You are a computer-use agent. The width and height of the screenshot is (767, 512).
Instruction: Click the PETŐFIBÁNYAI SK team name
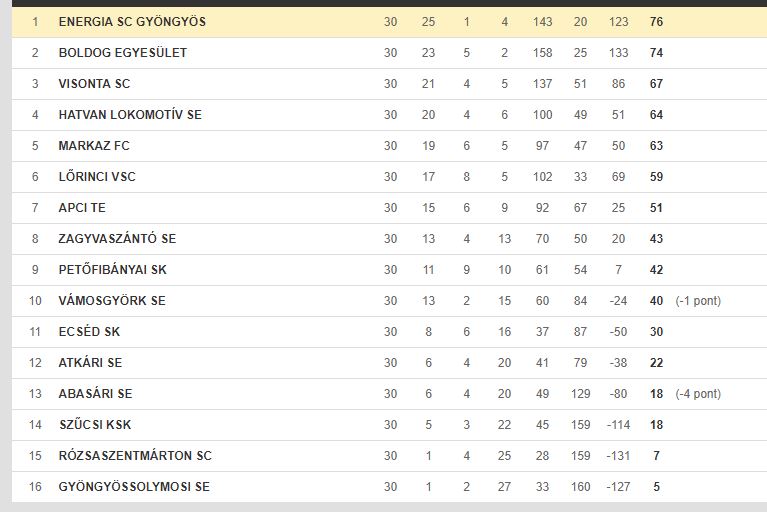[113, 269]
